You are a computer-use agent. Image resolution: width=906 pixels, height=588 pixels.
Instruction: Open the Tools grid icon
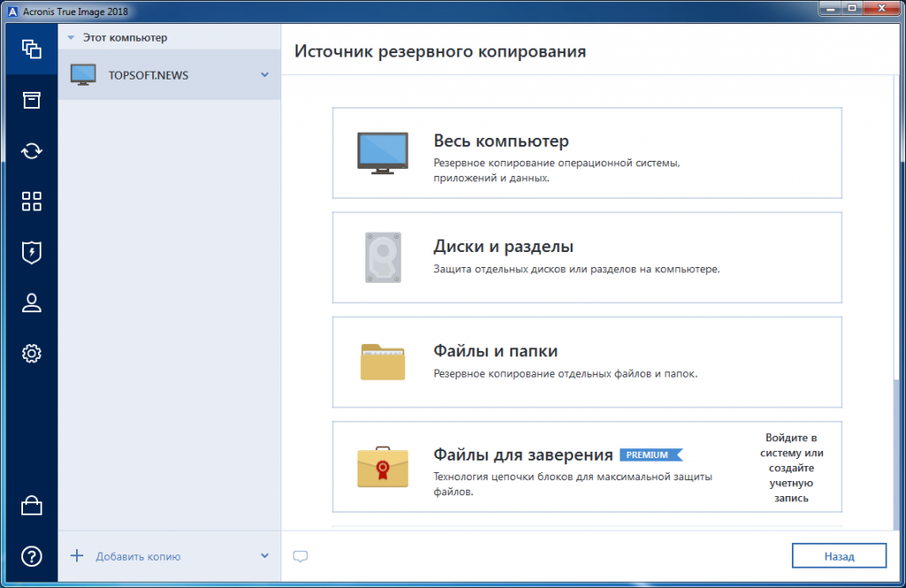[x=32, y=202]
